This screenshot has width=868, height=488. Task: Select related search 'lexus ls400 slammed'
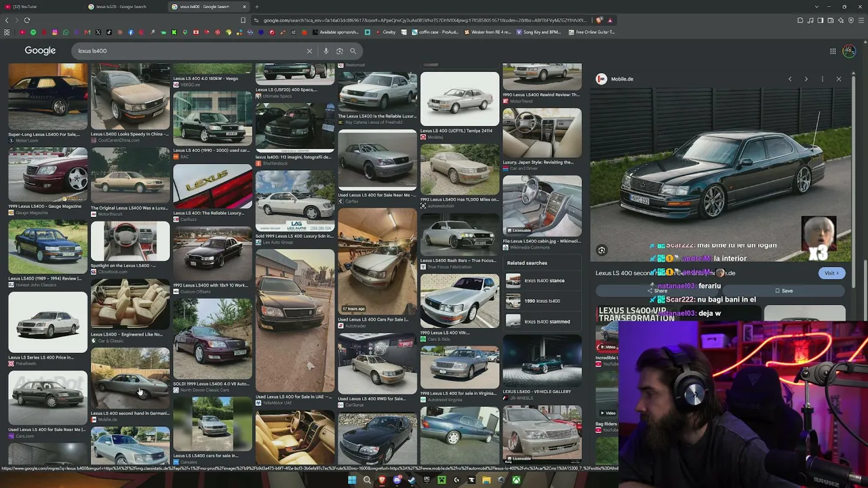point(543,321)
